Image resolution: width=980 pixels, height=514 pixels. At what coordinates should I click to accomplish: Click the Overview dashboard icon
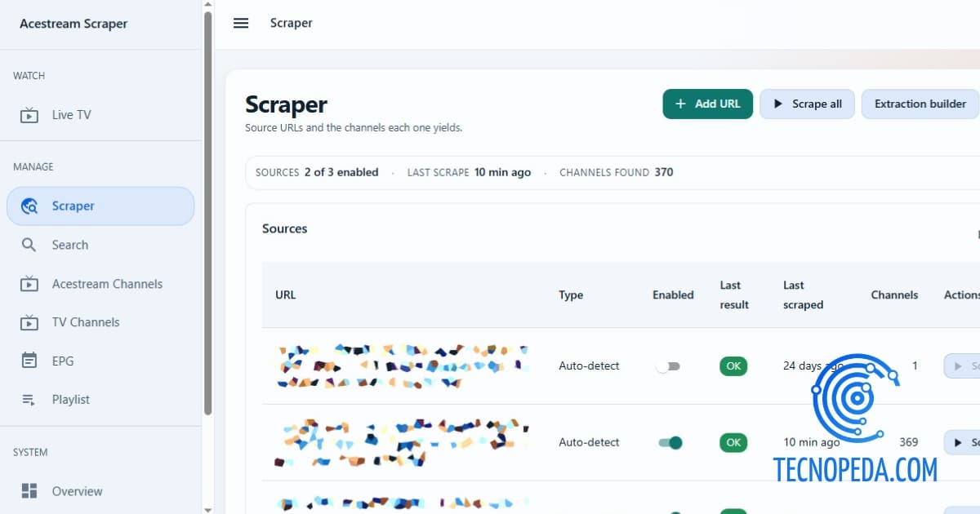(x=29, y=491)
